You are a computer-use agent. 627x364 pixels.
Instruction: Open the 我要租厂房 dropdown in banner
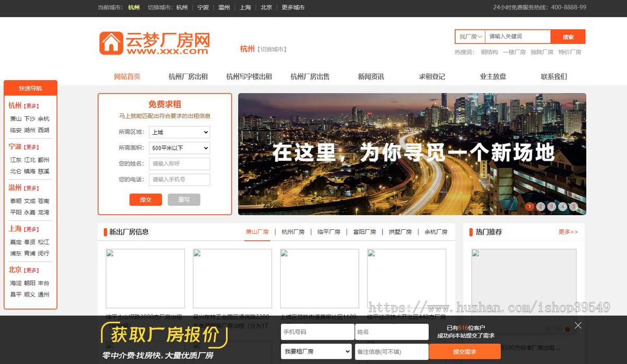[x=317, y=351]
